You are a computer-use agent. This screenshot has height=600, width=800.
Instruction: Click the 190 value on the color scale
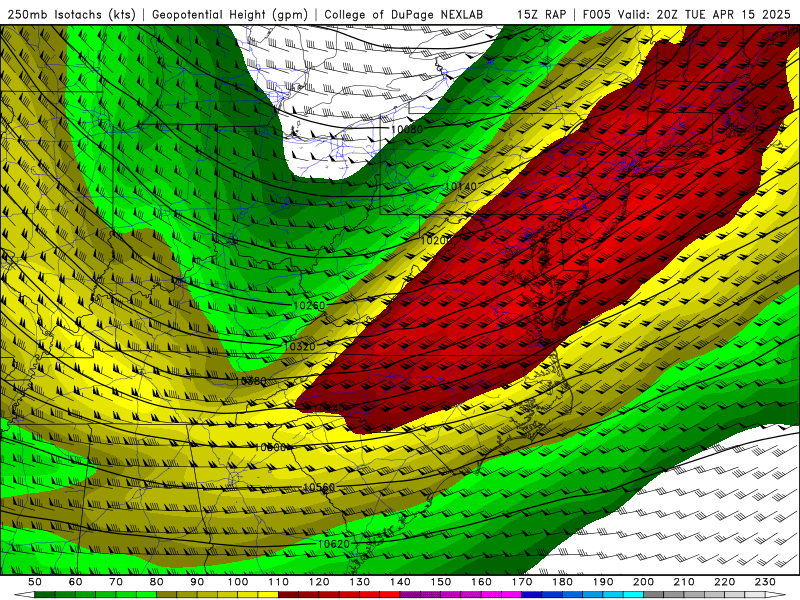603,582
